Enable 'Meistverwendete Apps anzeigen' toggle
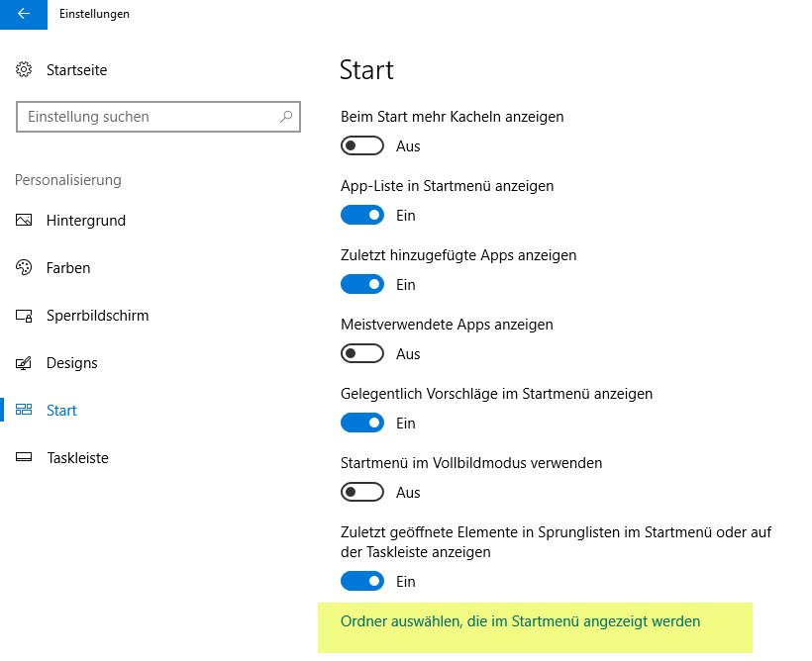 (x=362, y=354)
